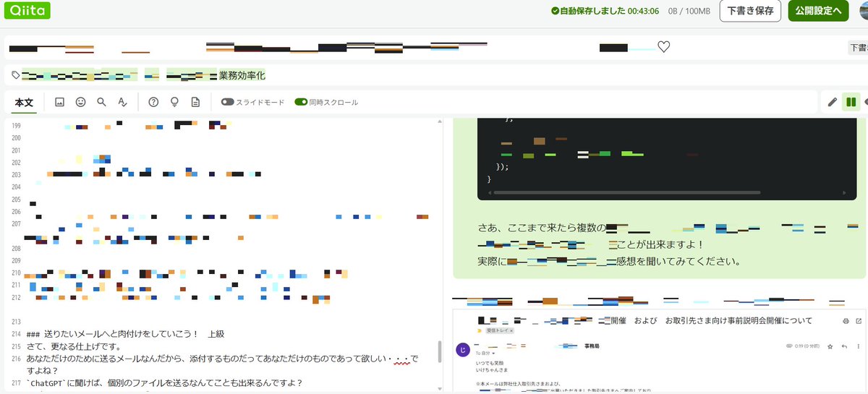Open the user avatar in top corner
The height and width of the screenshot is (394, 868).
(x=863, y=11)
